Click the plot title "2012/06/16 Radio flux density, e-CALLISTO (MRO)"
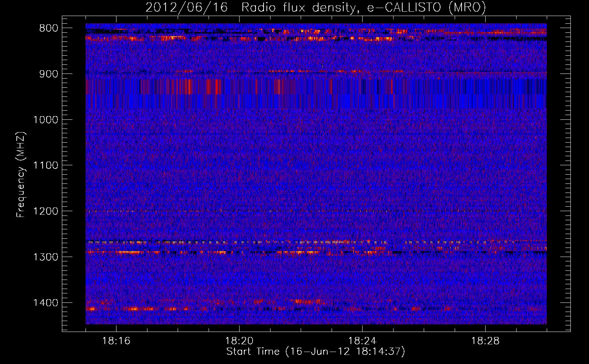The width and height of the screenshot is (589, 364). pyautogui.click(x=316, y=8)
